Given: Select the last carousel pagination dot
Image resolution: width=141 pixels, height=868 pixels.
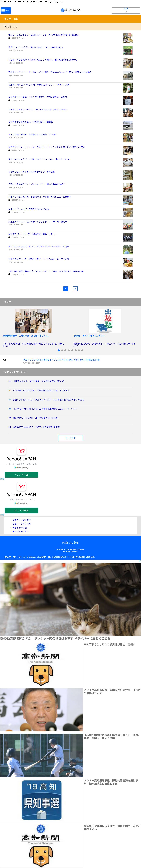Looking at the screenshot, I should pos(82,350).
